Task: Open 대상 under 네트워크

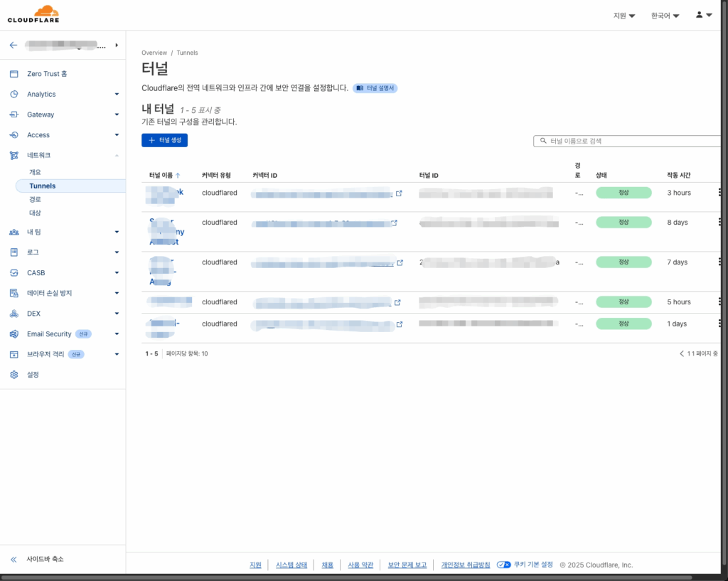Action: point(36,213)
